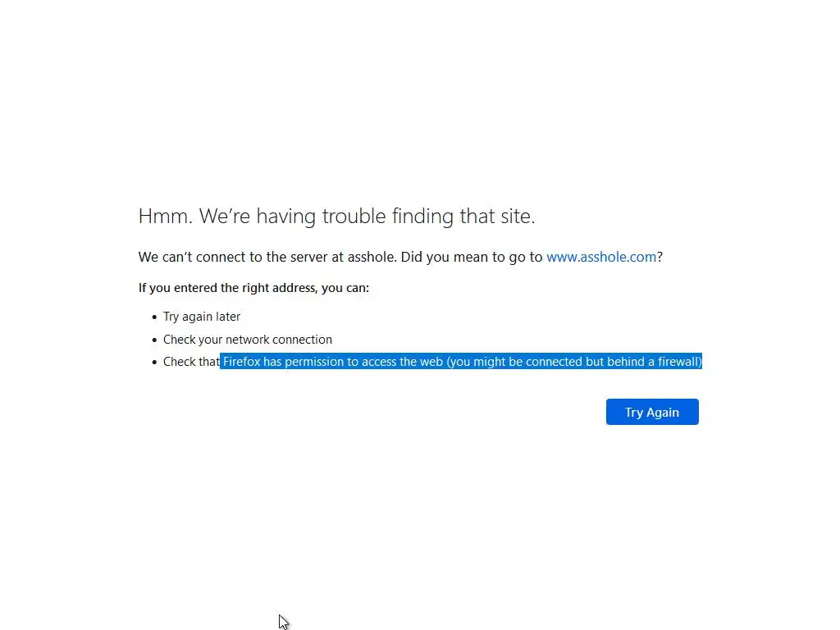Click the word "site." ending the heading

click(518, 217)
